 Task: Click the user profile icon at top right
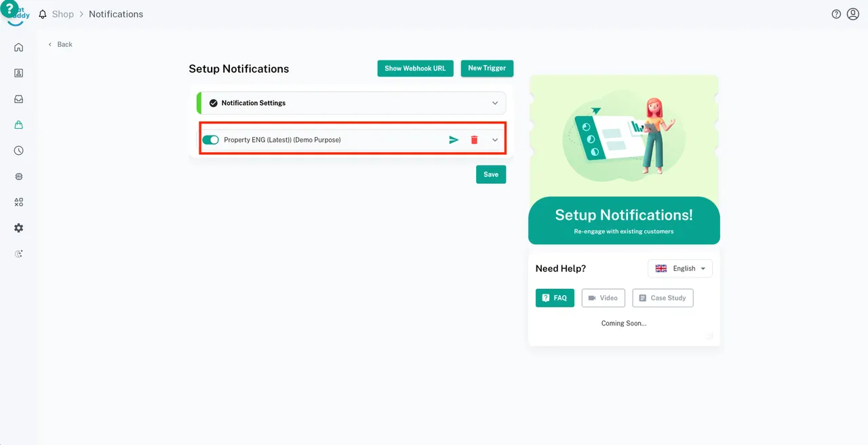853,14
